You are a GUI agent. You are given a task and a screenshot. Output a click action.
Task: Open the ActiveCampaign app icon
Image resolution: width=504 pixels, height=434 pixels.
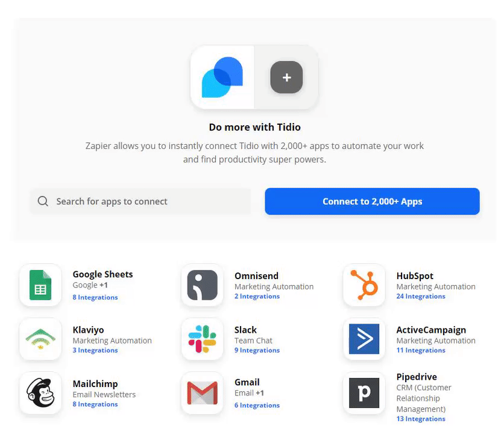pyautogui.click(x=364, y=339)
